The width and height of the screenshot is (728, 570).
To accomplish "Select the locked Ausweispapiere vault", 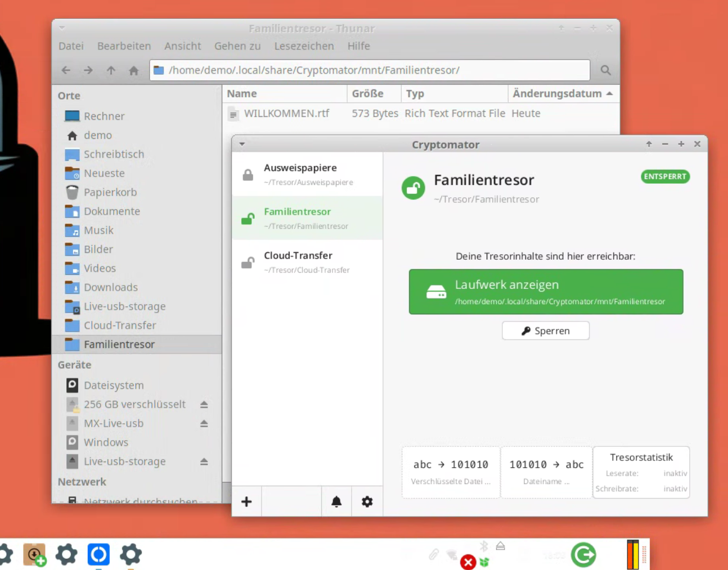I will [307, 174].
